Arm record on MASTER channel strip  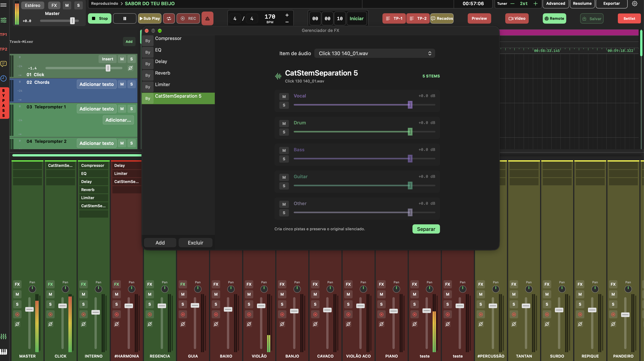[x=17, y=314]
